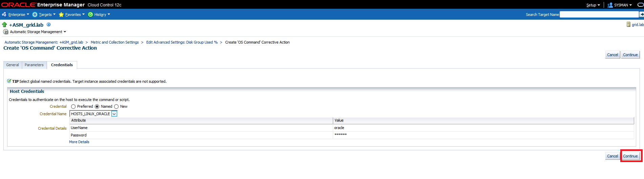The image size is (644, 179).
Task: Open the Enterprise dropdown menu
Action: 19,15
